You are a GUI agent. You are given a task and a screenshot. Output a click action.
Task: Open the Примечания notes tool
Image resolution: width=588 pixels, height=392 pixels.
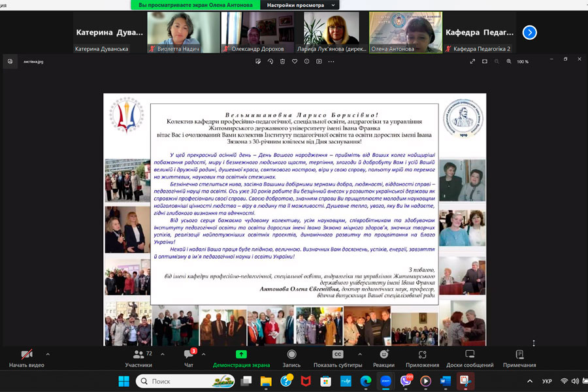click(x=519, y=359)
